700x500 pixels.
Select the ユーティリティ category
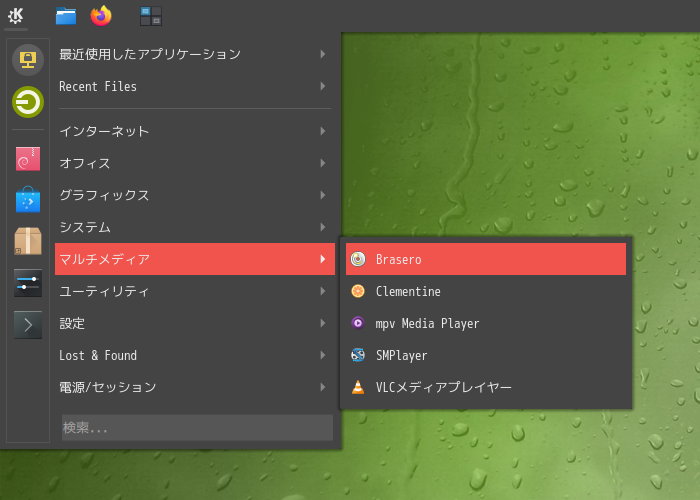(x=195, y=291)
